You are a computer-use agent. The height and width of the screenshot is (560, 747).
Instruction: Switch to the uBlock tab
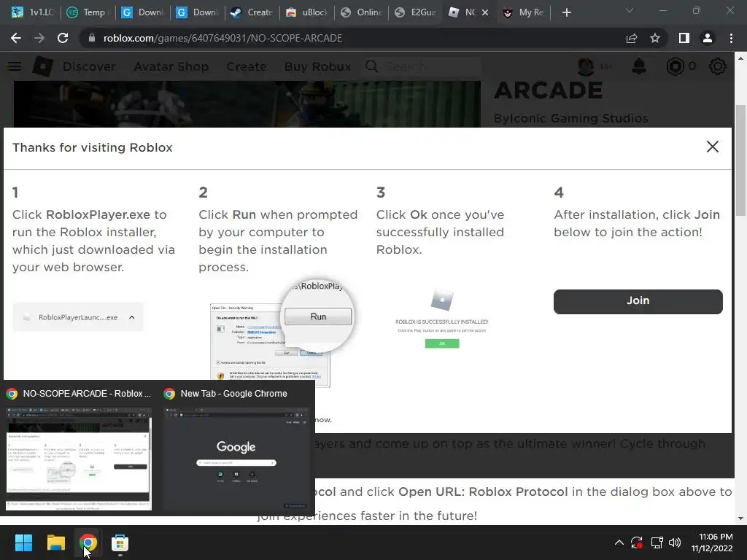tap(306, 12)
